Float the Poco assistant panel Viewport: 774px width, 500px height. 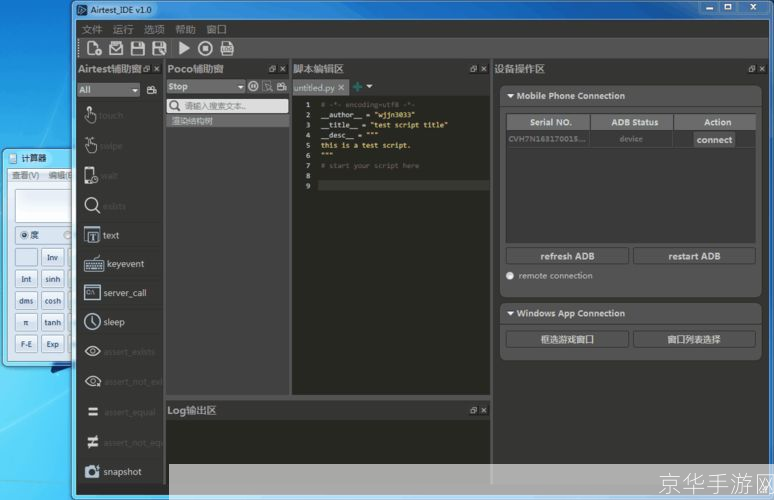272,69
